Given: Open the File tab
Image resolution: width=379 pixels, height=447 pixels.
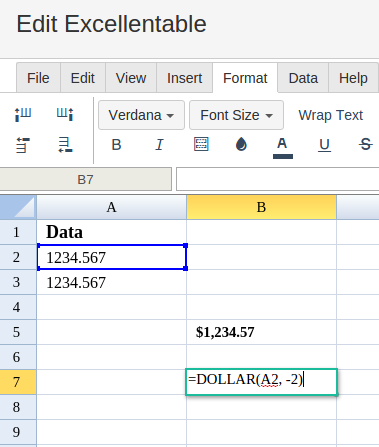Looking at the screenshot, I should pos(38,78).
